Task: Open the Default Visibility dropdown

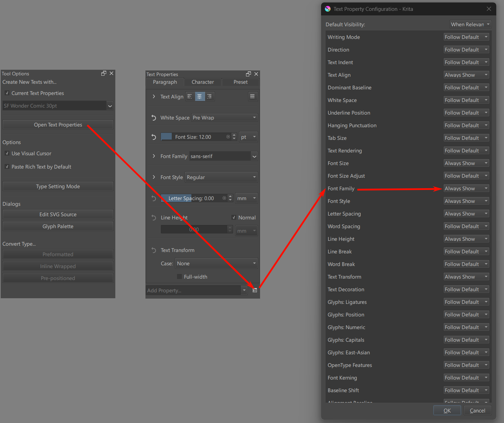Action: (x=470, y=25)
